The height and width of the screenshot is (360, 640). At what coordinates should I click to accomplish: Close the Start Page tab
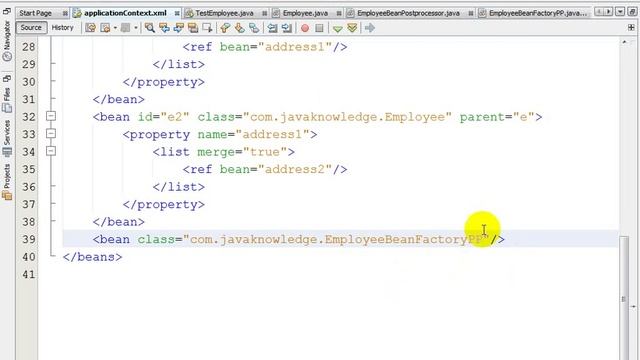(x=65, y=13)
